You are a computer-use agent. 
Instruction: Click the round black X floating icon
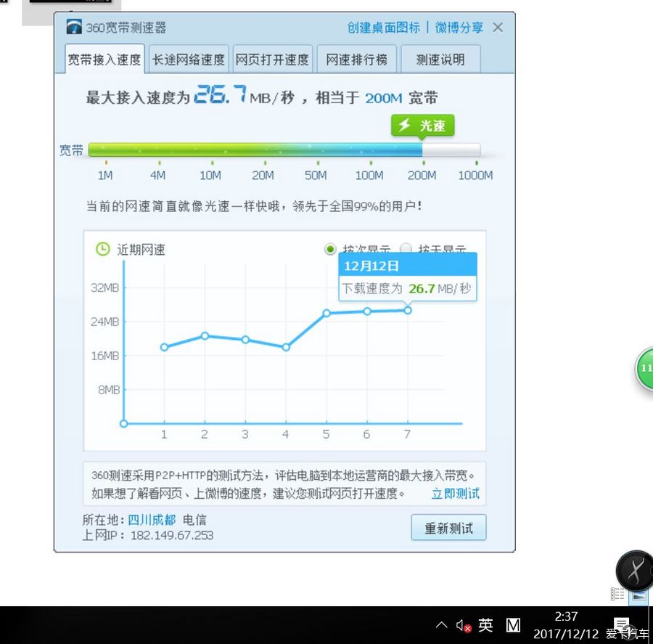pyautogui.click(x=635, y=570)
